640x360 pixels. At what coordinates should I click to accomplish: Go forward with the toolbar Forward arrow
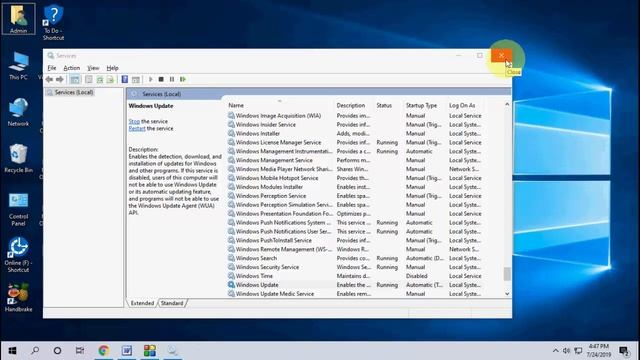click(60, 79)
